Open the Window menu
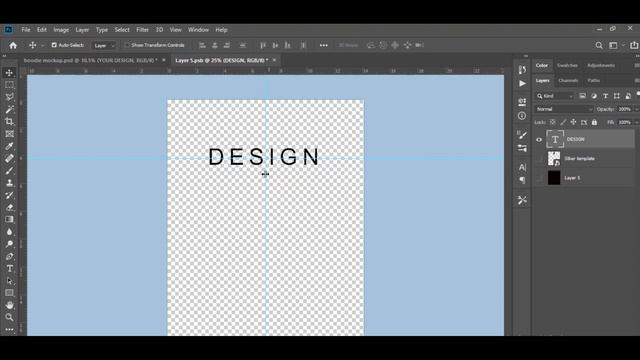This screenshot has width=640, height=360. pos(198,30)
